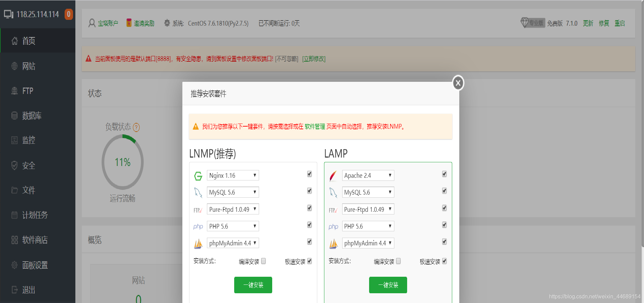Viewport: 644px width, 303px height.
Task: Toggle 极速安装 checkbox under LAMP
Action: pyautogui.click(x=444, y=261)
